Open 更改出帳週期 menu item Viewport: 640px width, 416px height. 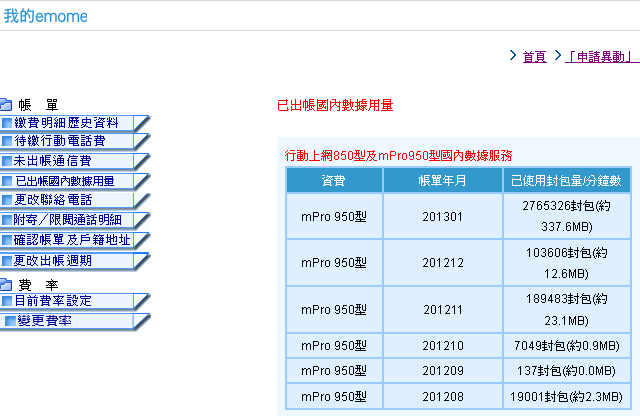pos(75,260)
